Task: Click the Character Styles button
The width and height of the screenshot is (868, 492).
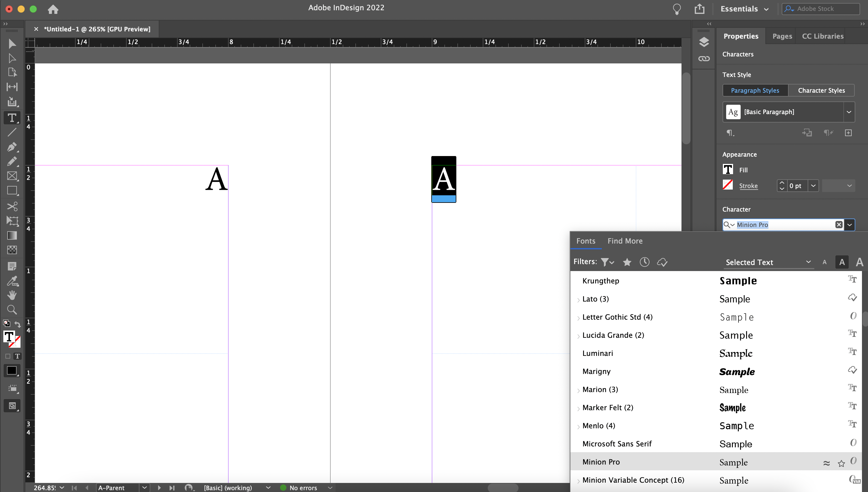Action: 821,91
